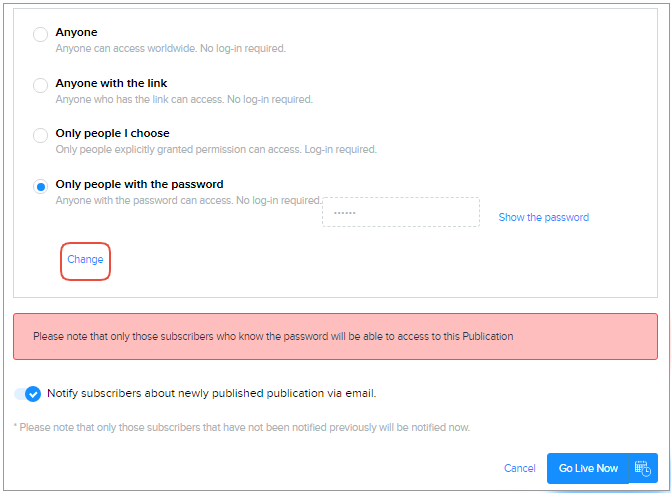
Task: Click the "Show the password" link
Action: [543, 217]
